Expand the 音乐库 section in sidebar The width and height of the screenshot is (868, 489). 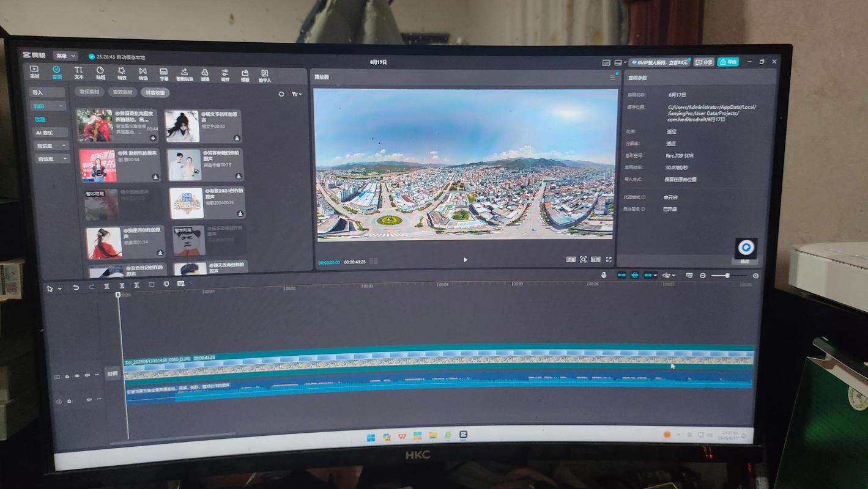tap(51, 146)
